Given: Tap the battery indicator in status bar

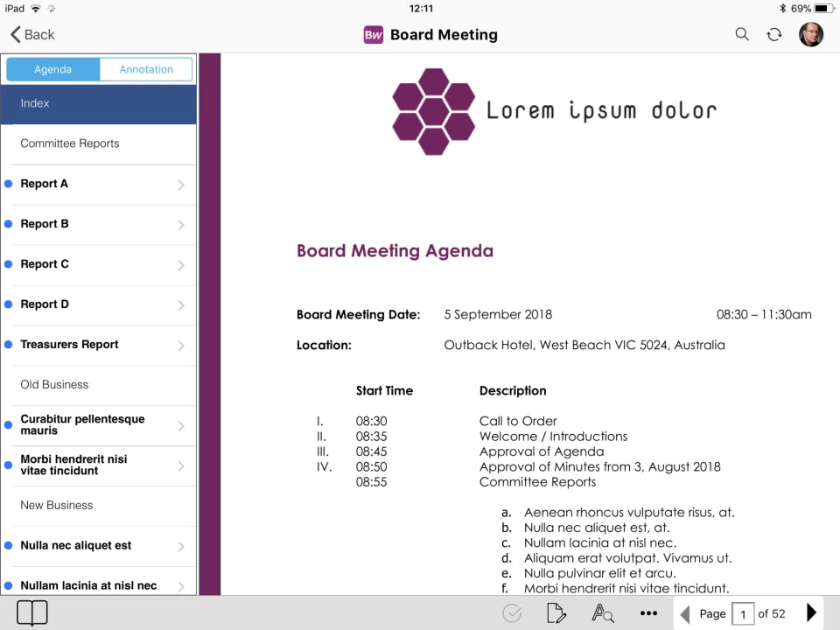Looking at the screenshot, I should click(823, 8).
